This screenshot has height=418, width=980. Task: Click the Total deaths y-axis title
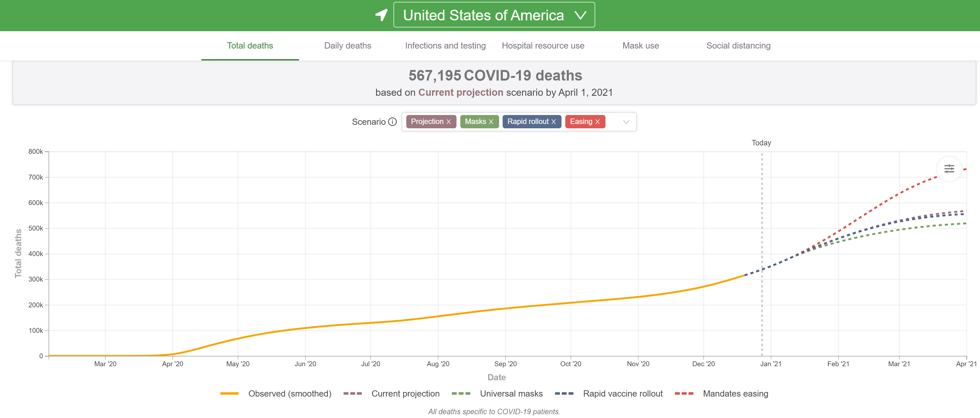pyautogui.click(x=18, y=253)
